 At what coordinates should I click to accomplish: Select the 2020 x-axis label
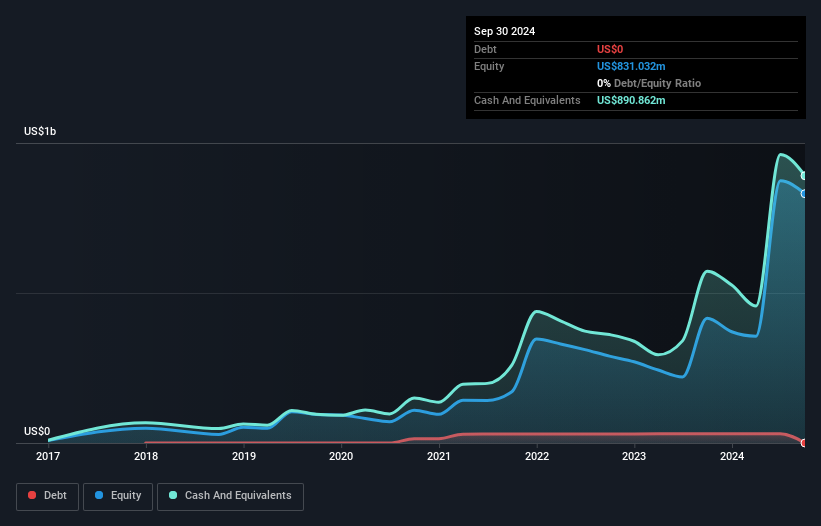341,456
